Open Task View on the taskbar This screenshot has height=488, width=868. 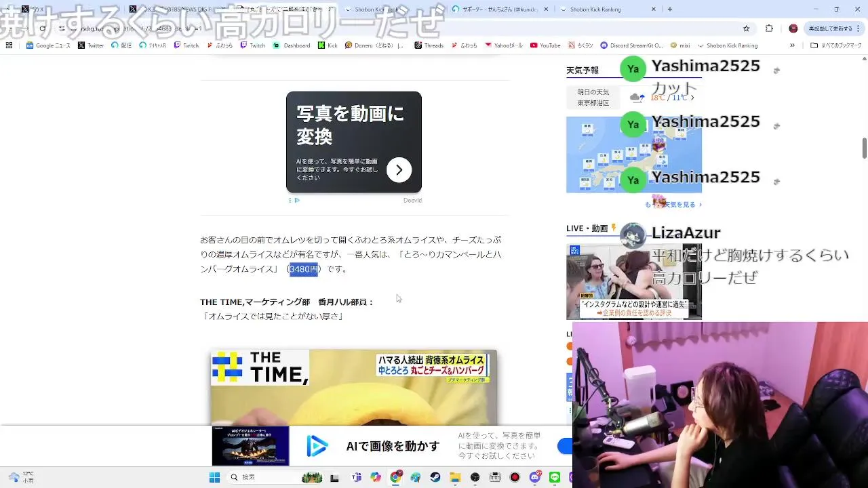pyautogui.click(x=334, y=477)
